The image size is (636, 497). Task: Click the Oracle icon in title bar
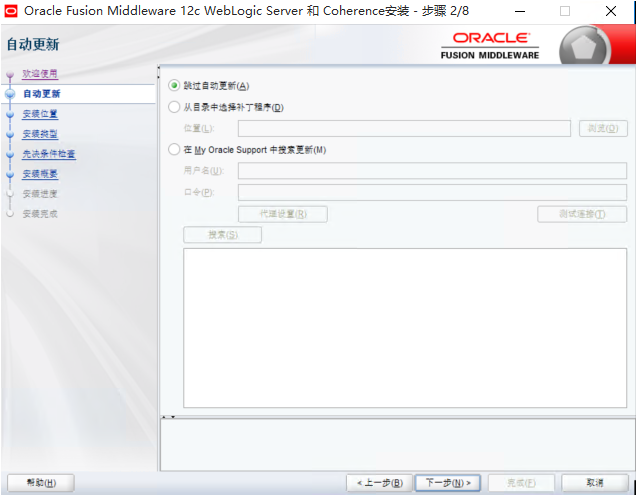point(11,11)
